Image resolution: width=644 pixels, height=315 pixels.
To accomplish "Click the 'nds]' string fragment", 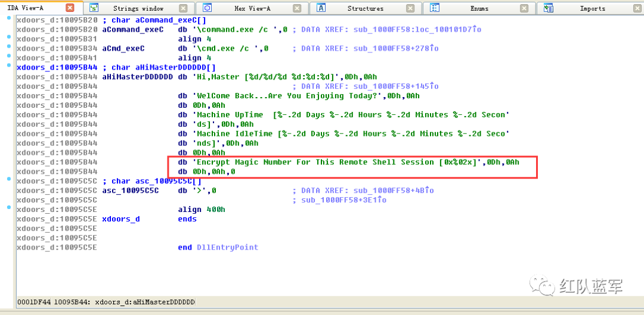I will tap(206, 143).
